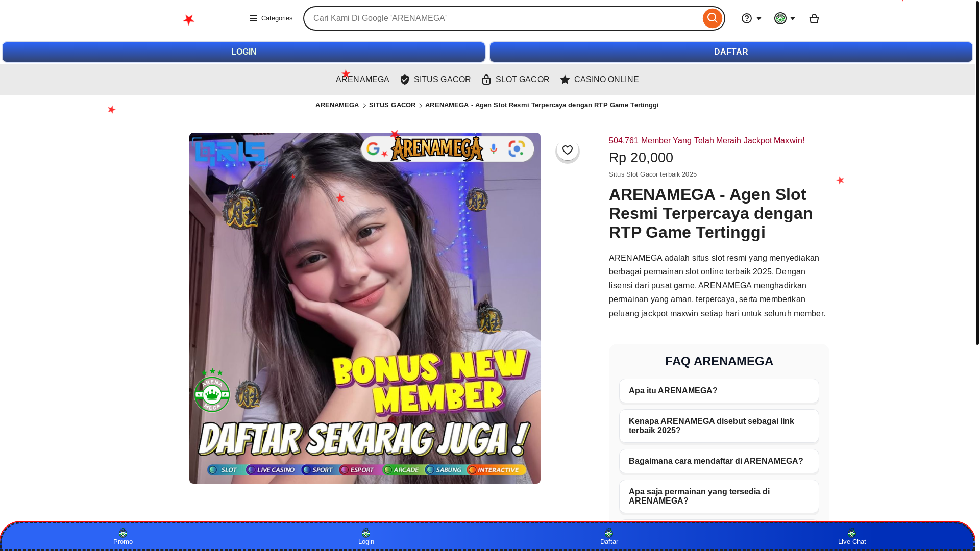Image resolution: width=980 pixels, height=551 pixels.
Task: Open the language/region badge dropdown
Action: click(785, 18)
